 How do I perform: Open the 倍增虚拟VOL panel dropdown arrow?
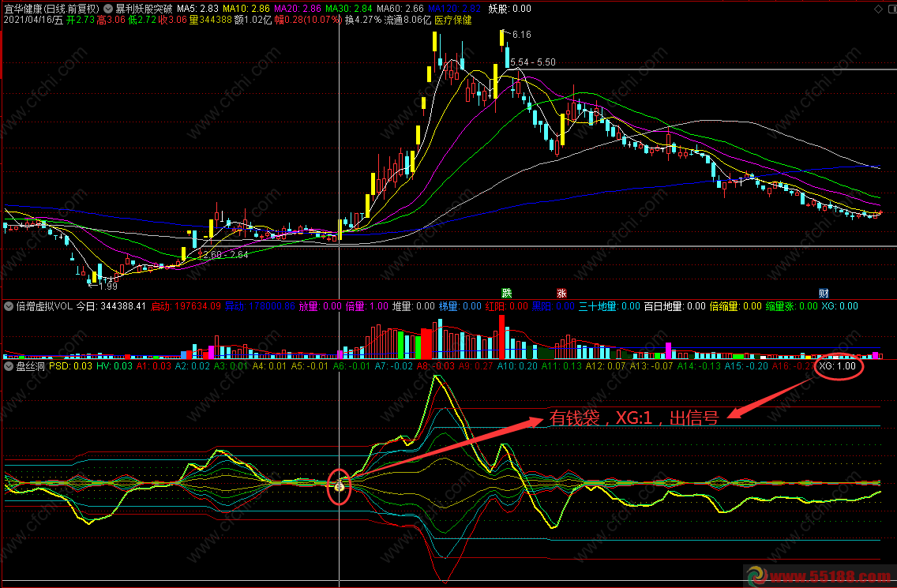pyautogui.click(x=9, y=306)
